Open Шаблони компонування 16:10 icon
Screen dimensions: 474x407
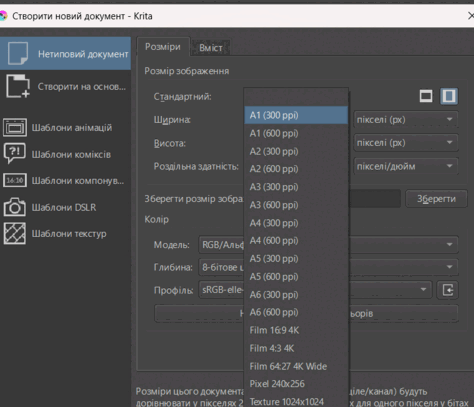click(15, 180)
